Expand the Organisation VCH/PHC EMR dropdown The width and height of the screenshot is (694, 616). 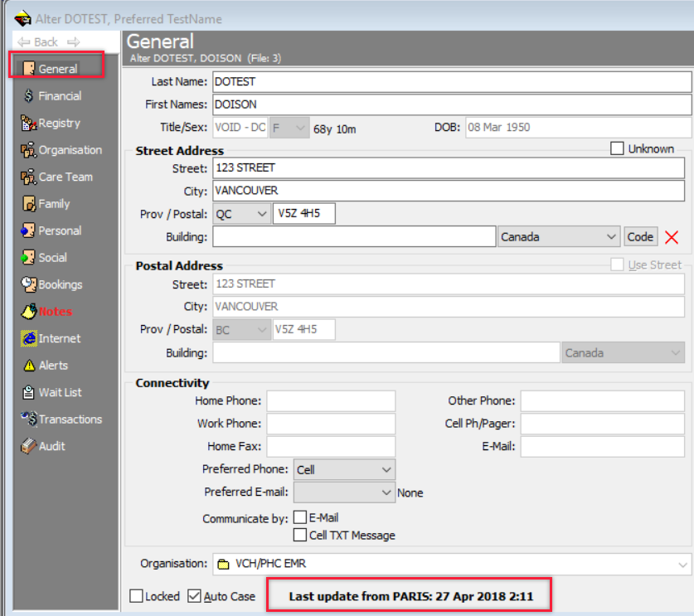[682, 565]
